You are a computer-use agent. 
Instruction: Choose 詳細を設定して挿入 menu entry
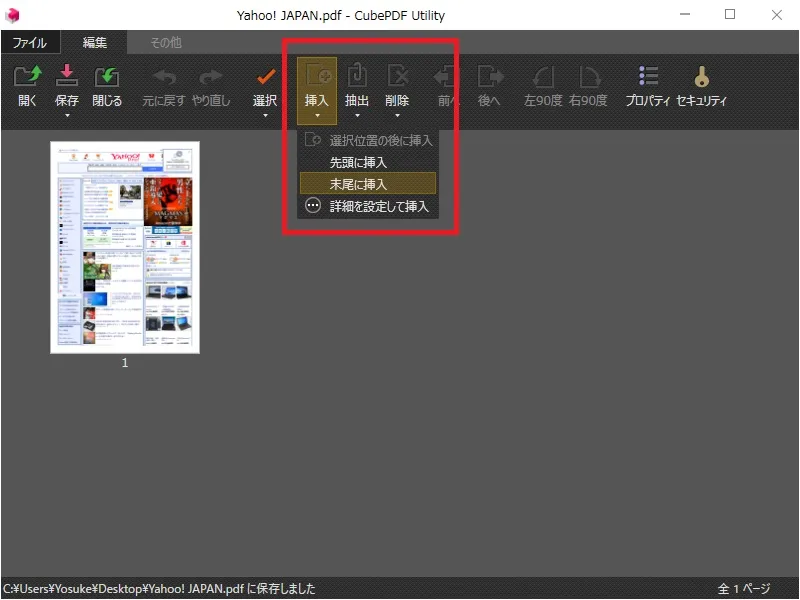tap(368, 206)
